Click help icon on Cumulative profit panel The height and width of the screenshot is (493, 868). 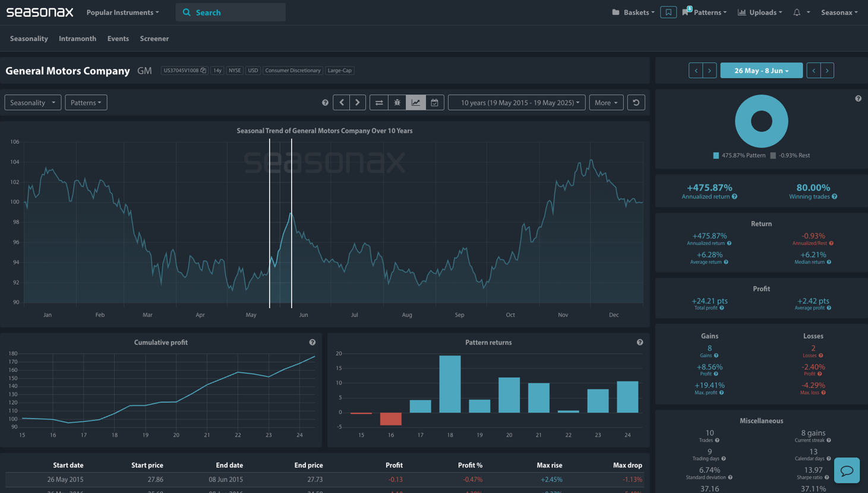[313, 342]
